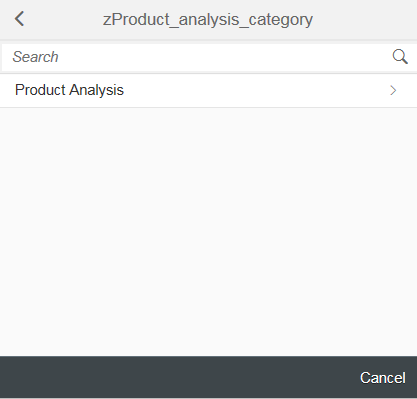Show Product Analysis details using row chevron
Image resolution: width=417 pixels, height=399 pixels.
(x=393, y=90)
